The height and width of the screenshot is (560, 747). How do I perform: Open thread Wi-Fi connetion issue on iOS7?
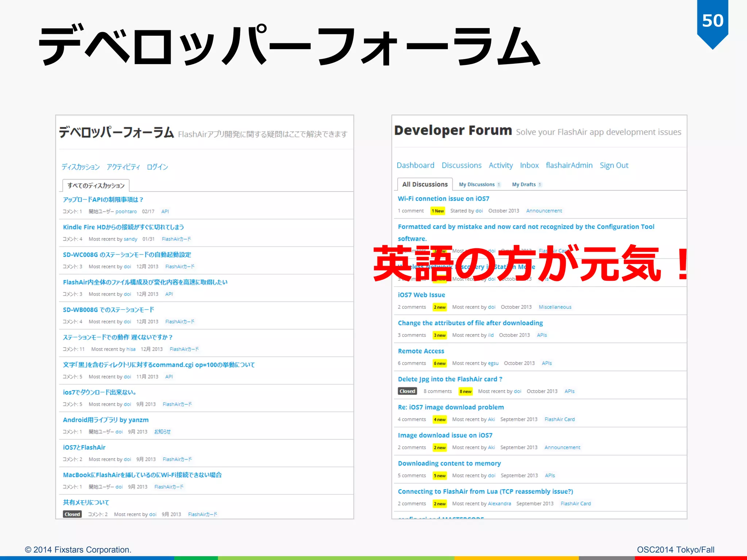[444, 199]
